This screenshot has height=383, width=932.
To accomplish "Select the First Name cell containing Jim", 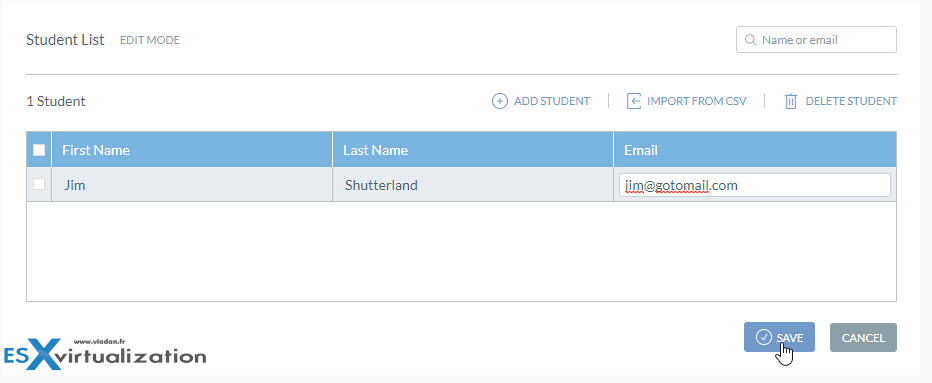I will coord(192,185).
